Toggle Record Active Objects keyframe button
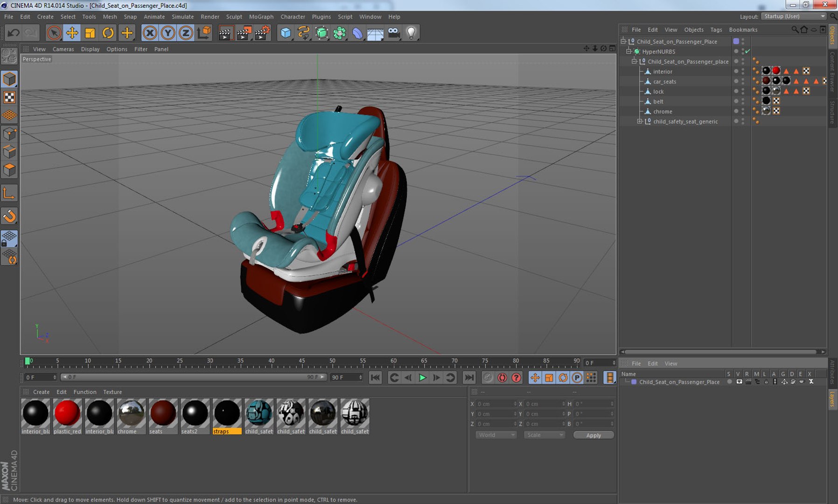This screenshot has height=504, width=838. pos(488,378)
